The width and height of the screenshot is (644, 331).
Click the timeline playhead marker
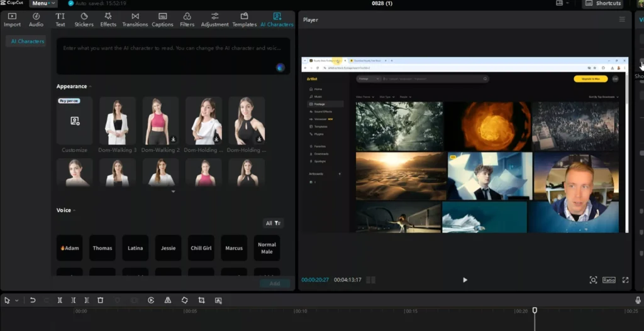(x=535, y=310)
